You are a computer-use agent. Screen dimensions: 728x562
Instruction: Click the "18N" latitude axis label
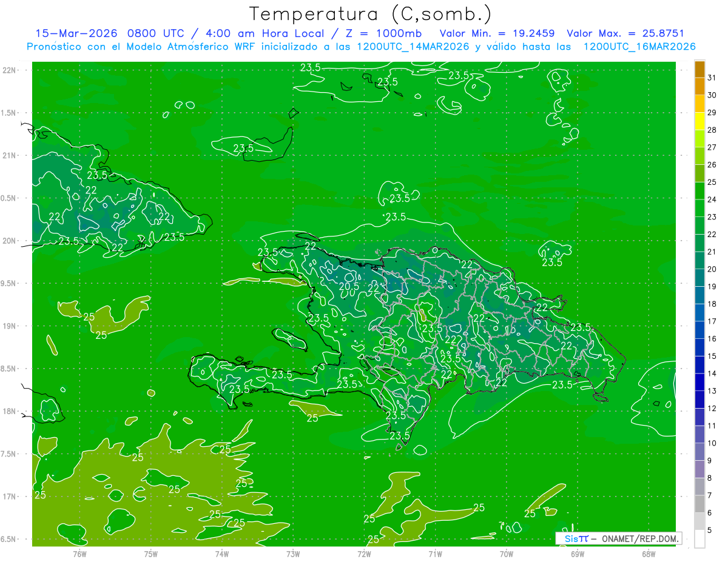tap(10, 411)
